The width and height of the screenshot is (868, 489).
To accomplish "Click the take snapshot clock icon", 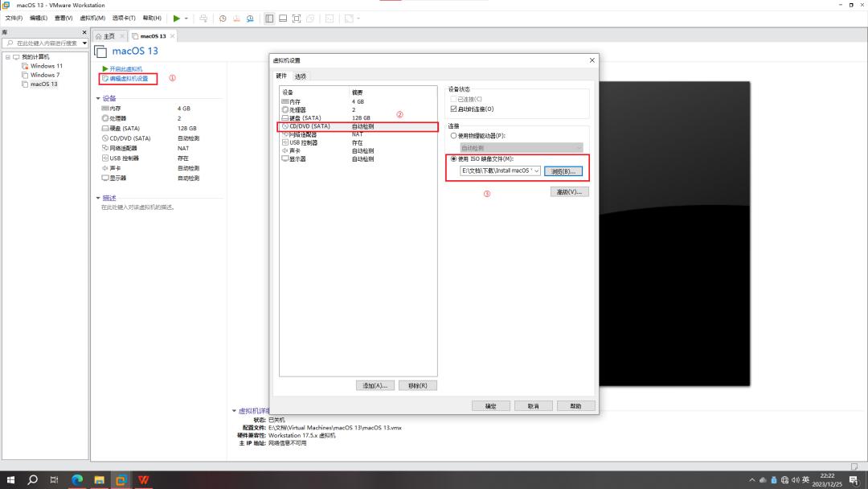I will click(223, 18).
